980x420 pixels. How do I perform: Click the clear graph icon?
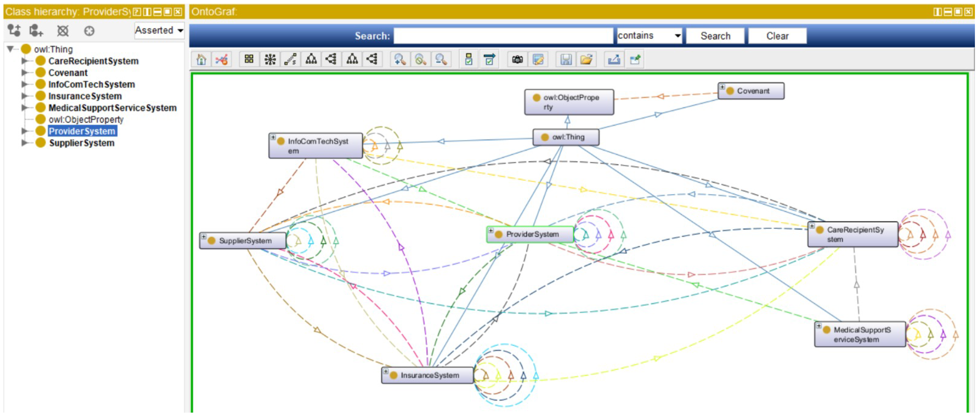tap(222, 60)
